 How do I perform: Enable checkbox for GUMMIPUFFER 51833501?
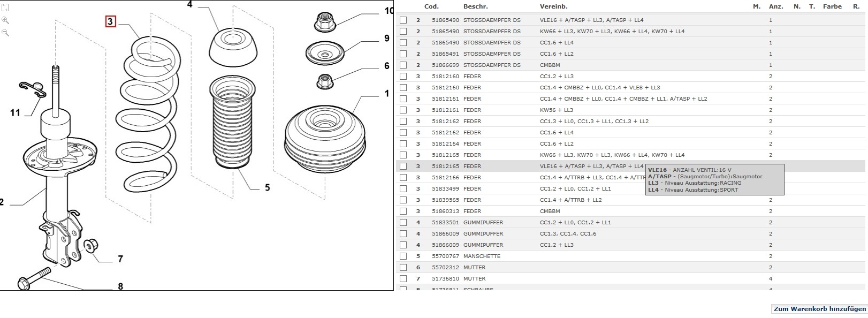point(403,223)
